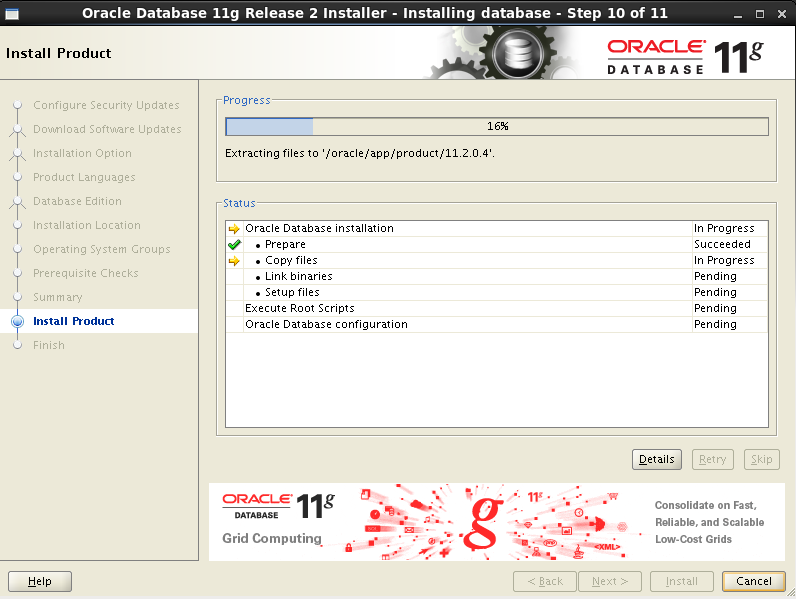Click the disabled Install button
The height and width of the screenshot is (599, 796).
click(x=682, y=581)
